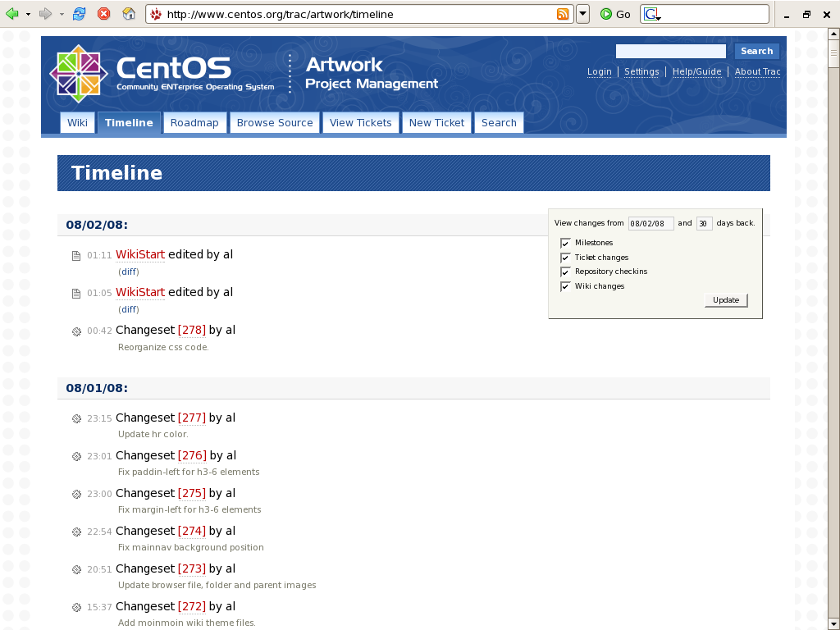The image size is (840, 630).
Task: Open changeset [274] link
Action: (x=192, y=531)
